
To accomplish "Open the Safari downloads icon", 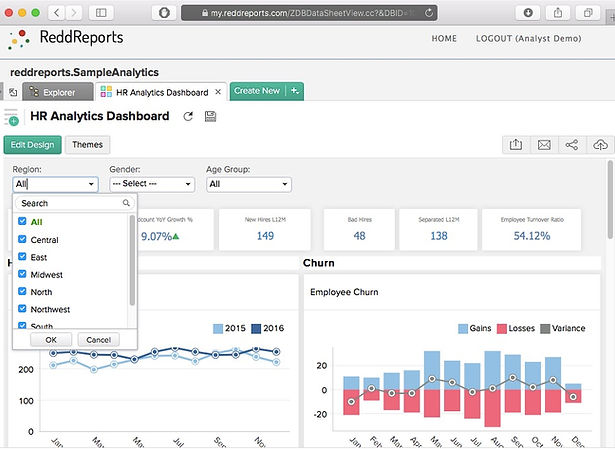I will 528,13.
